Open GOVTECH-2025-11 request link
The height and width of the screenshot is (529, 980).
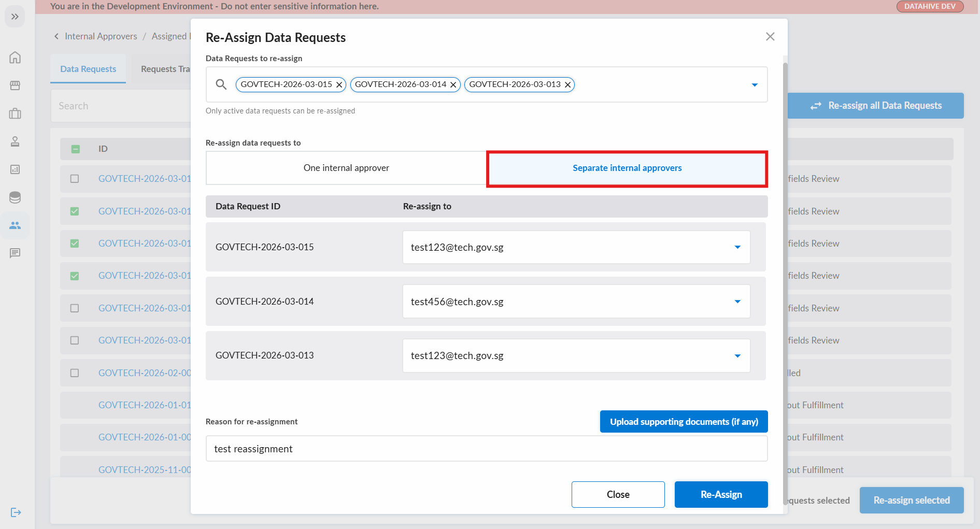[x=145, y=470]
